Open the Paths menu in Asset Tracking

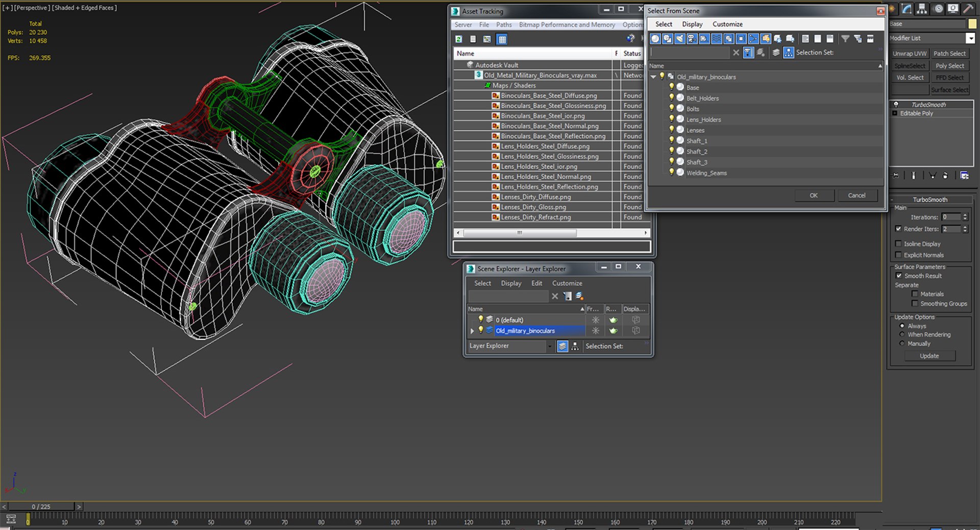pos(504,25)
